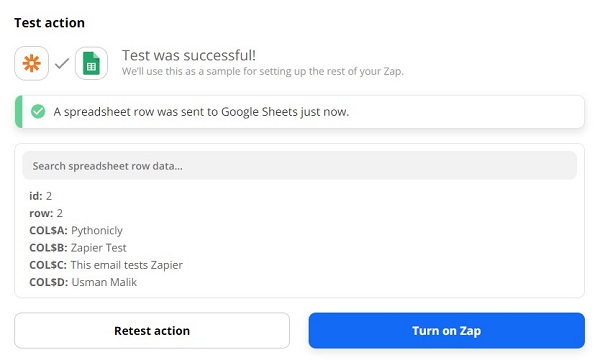The width and height of the screenshot is (600, 360).
Task: Click the spreadsheet row sent notification banner
Action: tap(299, 112)
